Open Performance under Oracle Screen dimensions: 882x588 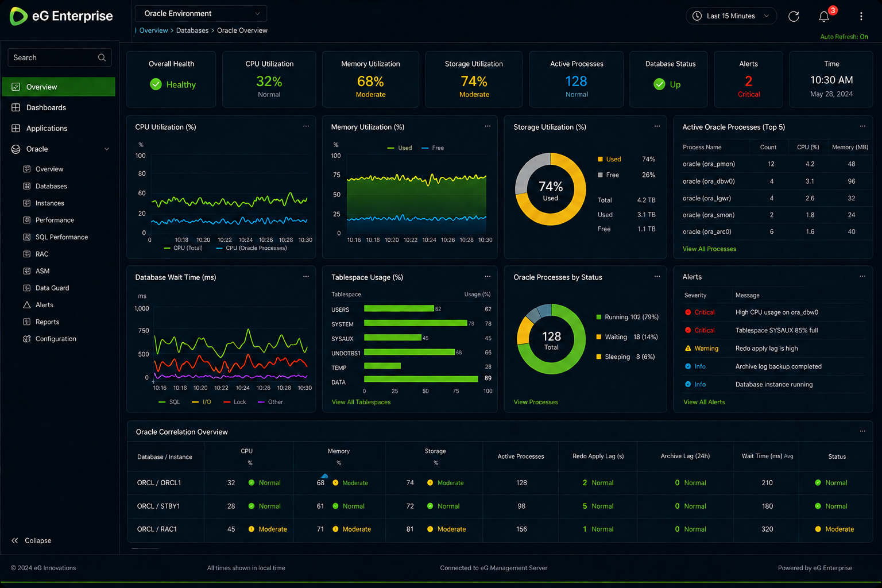[x=55, y=220]
